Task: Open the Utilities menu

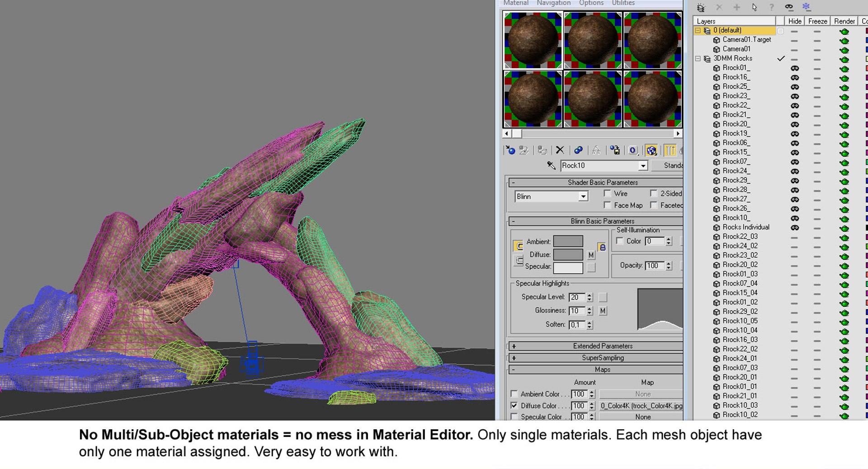Action: pos(623,3)
